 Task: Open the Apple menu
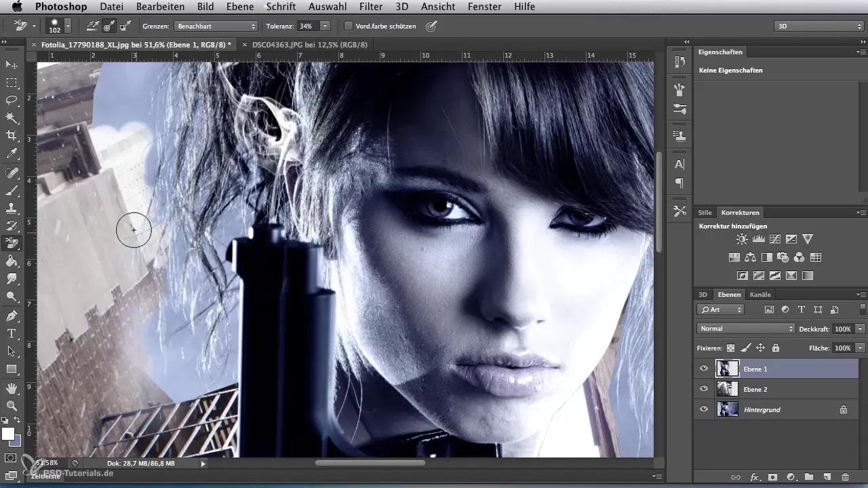tap(17, 7)
